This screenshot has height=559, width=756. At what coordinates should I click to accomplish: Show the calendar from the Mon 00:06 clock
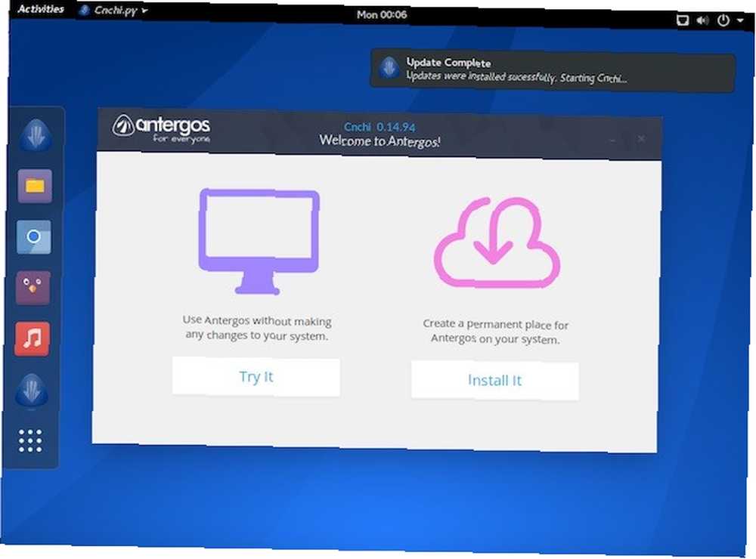[381, 14]
